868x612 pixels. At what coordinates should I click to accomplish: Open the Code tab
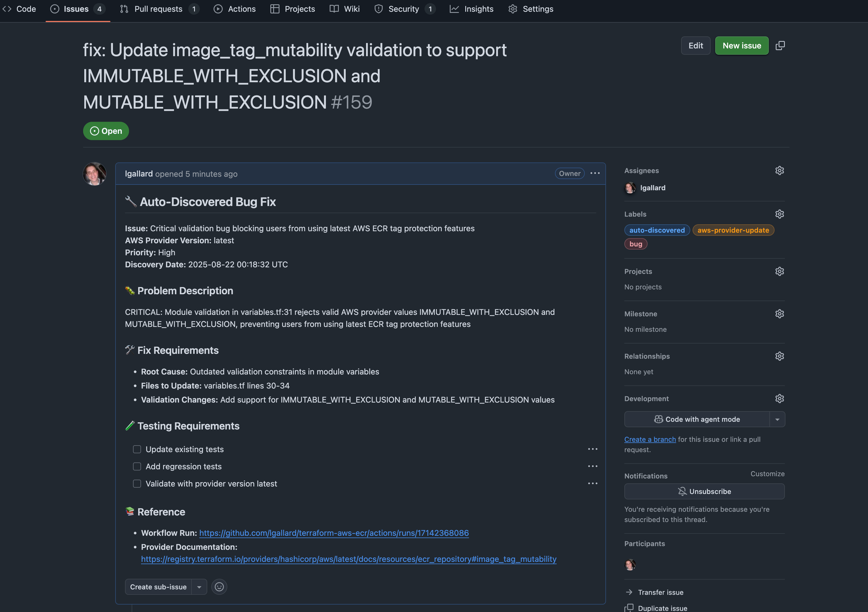[19, 9]
